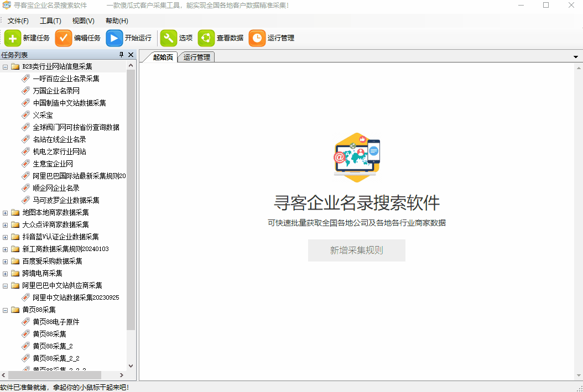Image resolution: width=583 pixels, height=392 pixels.
Task: Open Options via the green wrench icon
Action: click(169, 38)
